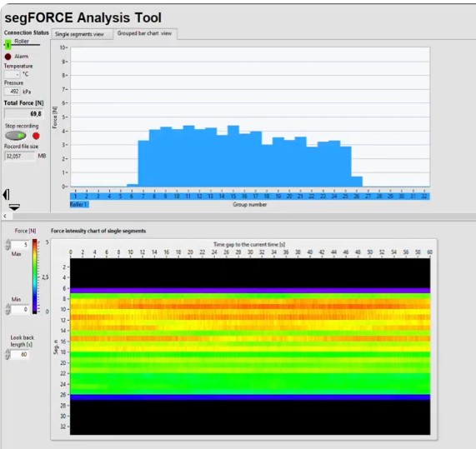Screen dimensions: 476x449
Task: Click the Record file size field
Action: click(20, 157)
